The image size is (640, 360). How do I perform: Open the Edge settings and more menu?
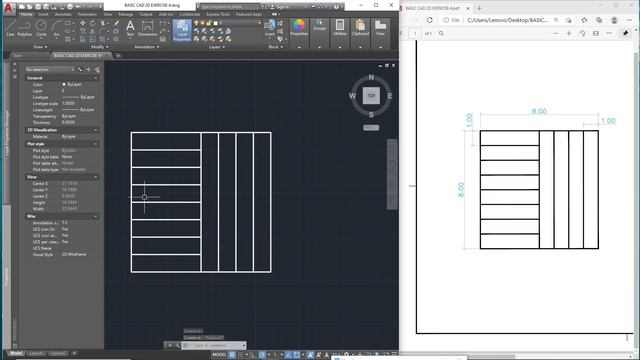point(629,20)
